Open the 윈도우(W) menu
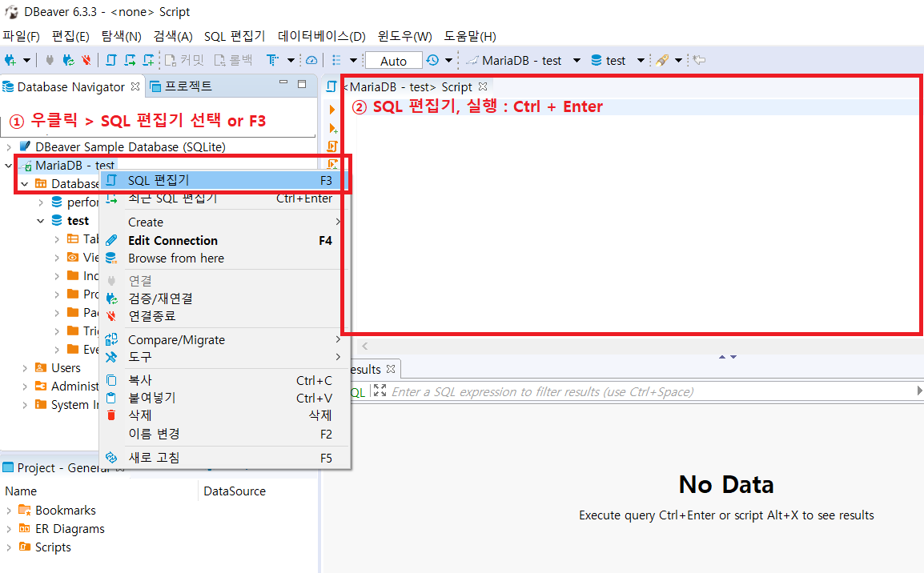 (x=405, y=37)
